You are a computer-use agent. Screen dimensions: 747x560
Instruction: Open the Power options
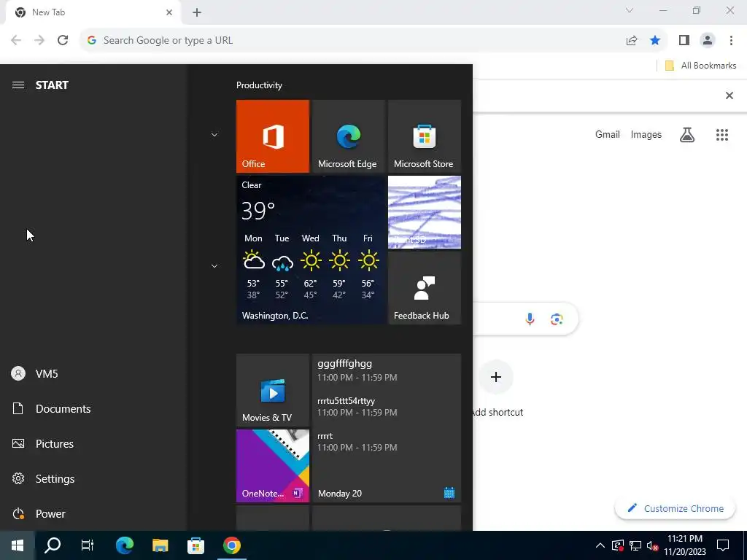tap(93, 514)
